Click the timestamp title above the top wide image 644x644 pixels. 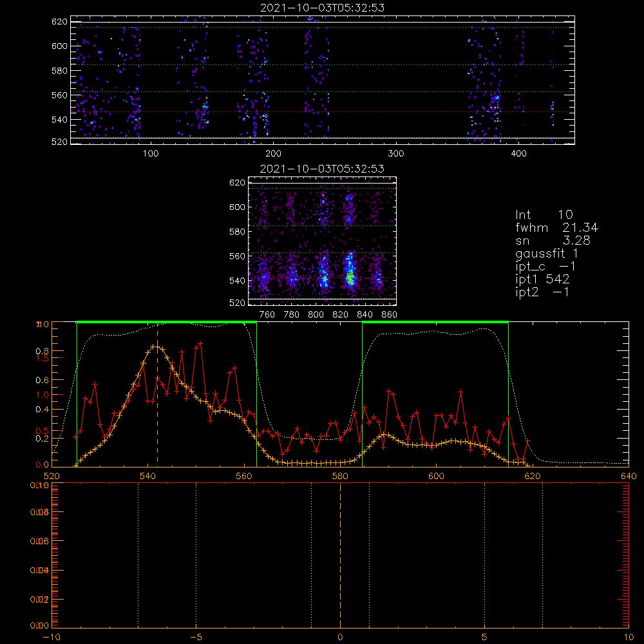(323, 8)
